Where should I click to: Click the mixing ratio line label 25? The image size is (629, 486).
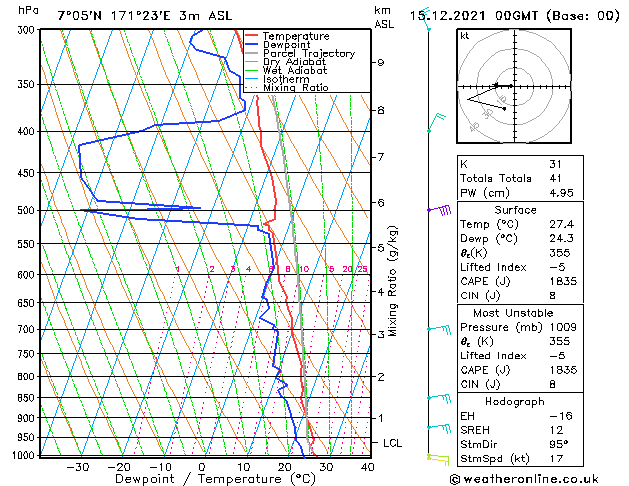[x=362, y=269]
